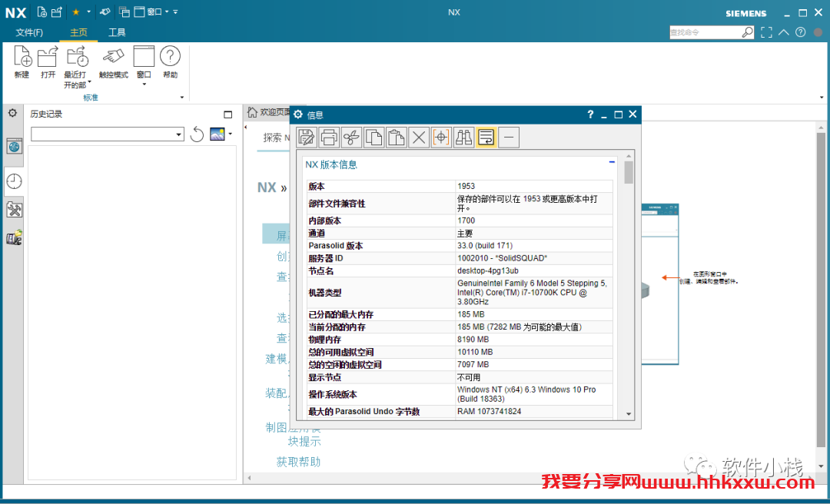The image size is (830, 504).
Task: Print the 信息 window contents
Action: (329, 138)
